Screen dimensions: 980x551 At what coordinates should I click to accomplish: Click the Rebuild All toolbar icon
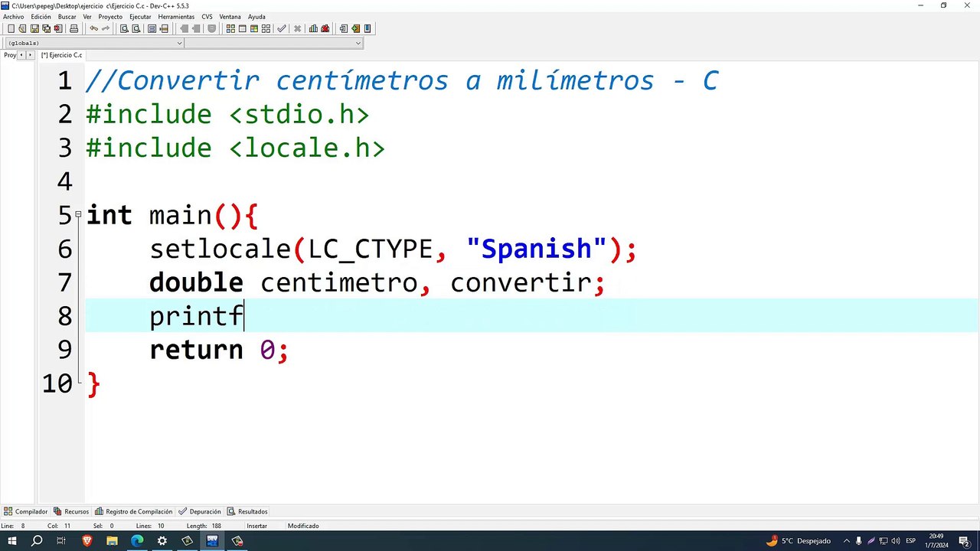pos(266,29)
